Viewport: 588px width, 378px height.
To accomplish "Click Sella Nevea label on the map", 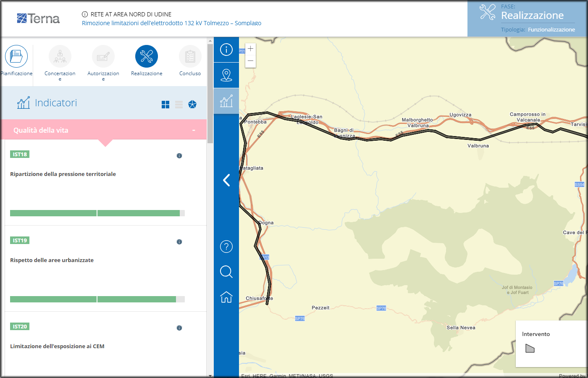I will [x=461, y=328].
